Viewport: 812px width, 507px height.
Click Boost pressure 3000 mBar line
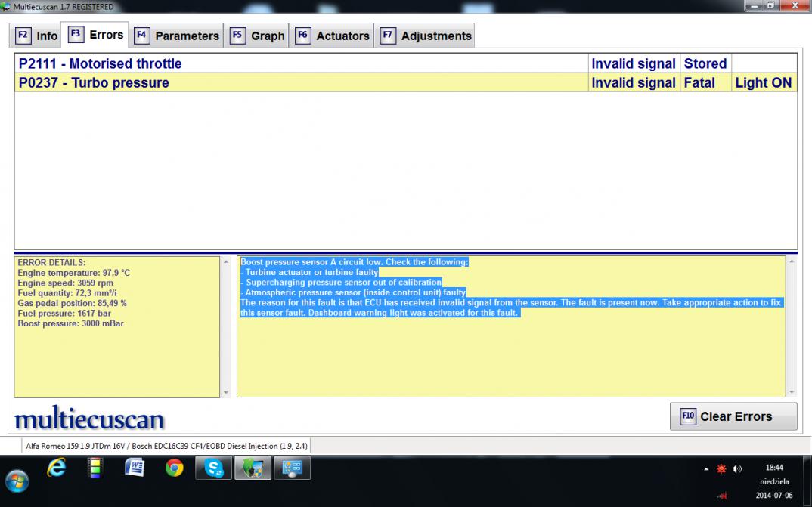(x=70, y=323)
